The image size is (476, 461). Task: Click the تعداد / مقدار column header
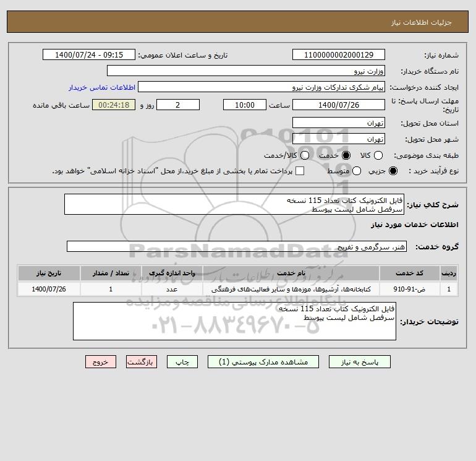pos(111,273)
